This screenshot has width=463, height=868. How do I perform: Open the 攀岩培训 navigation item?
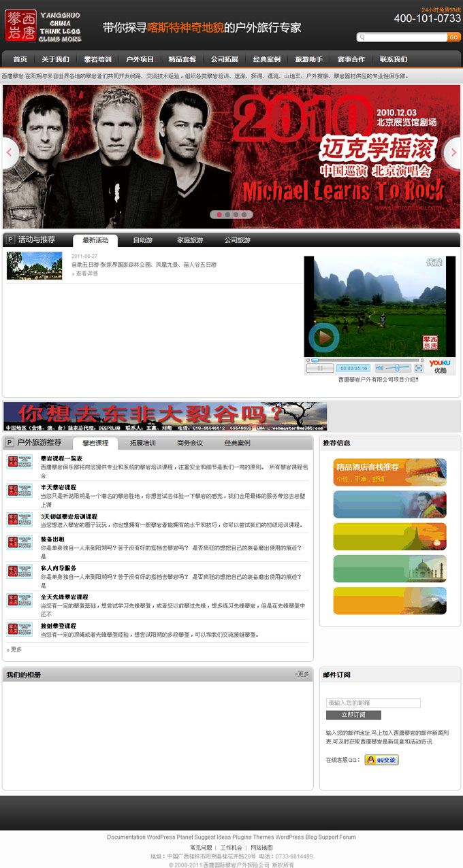[x=97, y=59]
